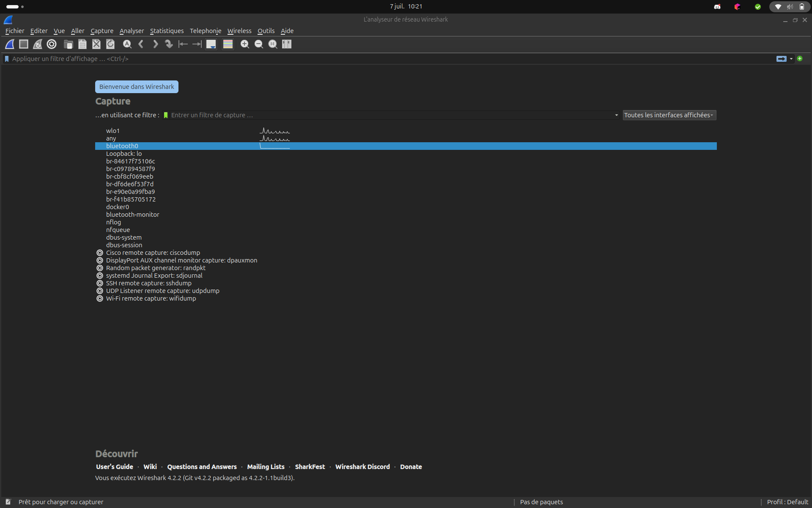
Task: Jump to the last packet icon
Action: 197,44
